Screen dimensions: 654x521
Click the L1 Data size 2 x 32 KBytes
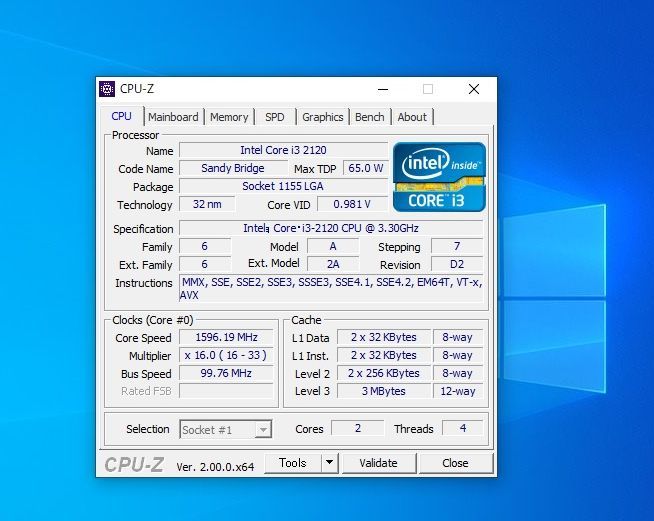pos(383,337)
